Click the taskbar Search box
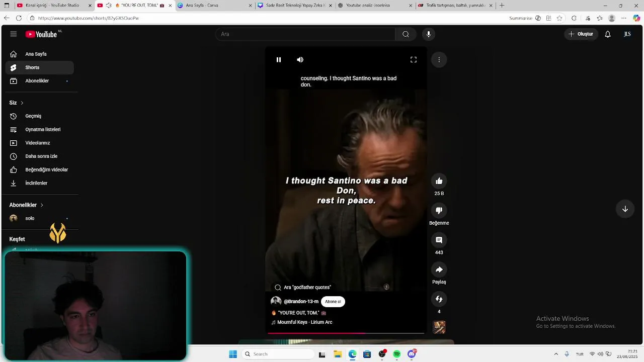The width and height of the screenshot is (644, 362). pyautogui.click(x=278, y=354)
